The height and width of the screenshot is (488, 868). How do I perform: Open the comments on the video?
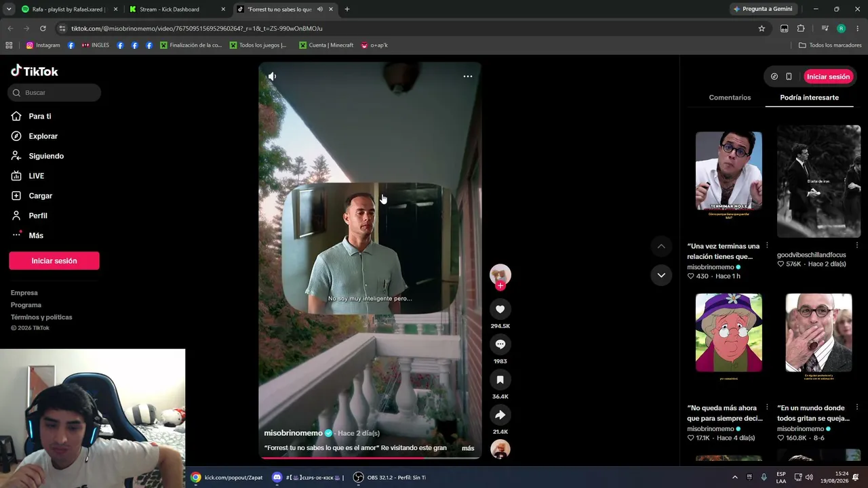[x=500, y=344]
